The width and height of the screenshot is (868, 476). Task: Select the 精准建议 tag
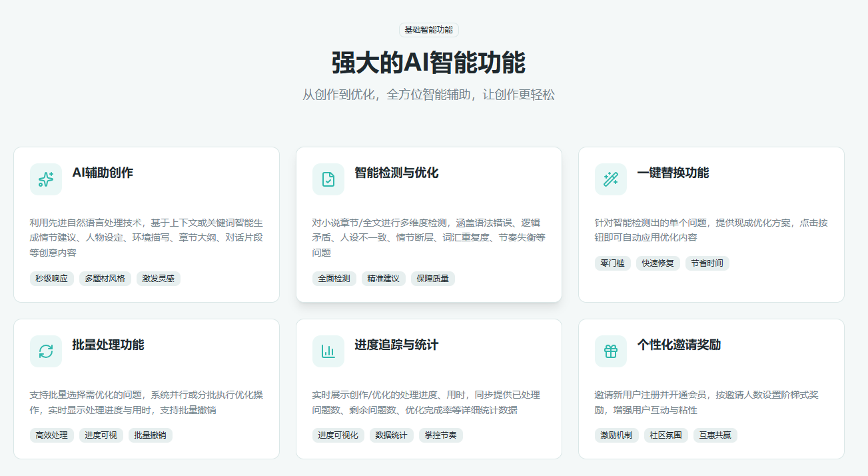point(384,278)
